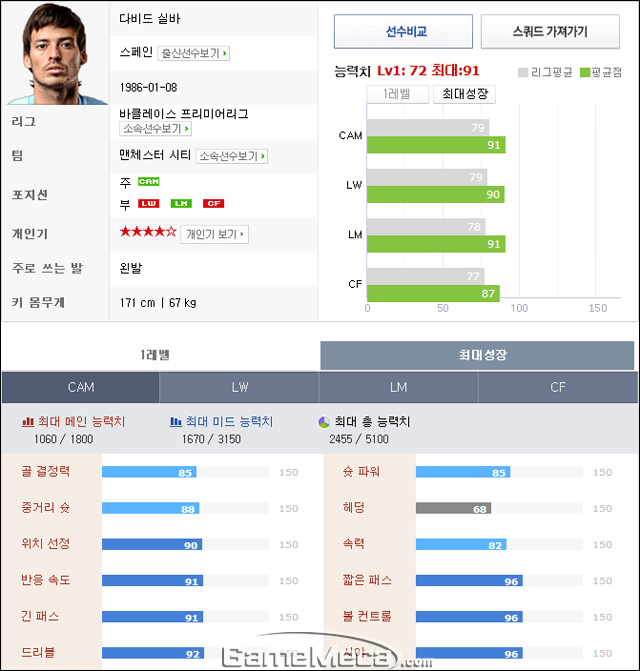Screen dimensions: 640x671
Task: Switch the chart to 1레벨 view
Action: 397,94
